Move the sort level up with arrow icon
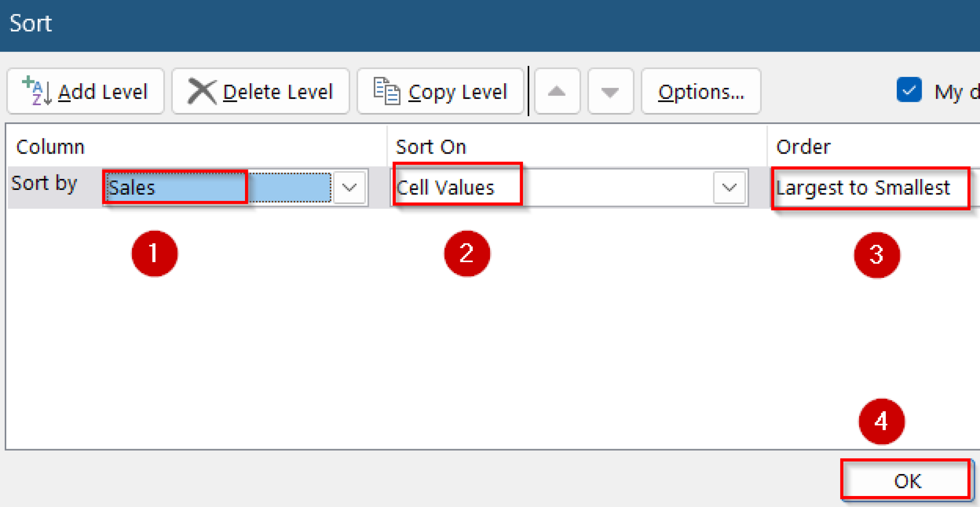The height and width of the screenshot is (507, 980). point(557,91)
